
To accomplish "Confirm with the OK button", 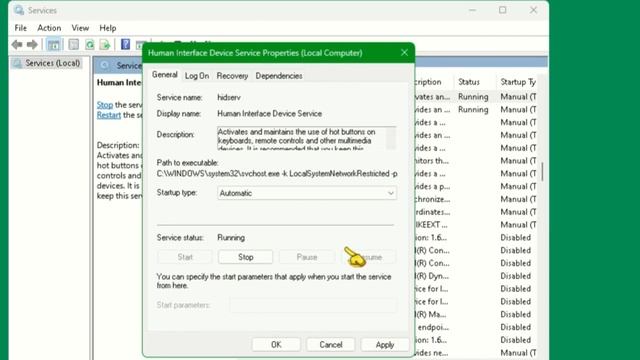I will tap(276, 344).
